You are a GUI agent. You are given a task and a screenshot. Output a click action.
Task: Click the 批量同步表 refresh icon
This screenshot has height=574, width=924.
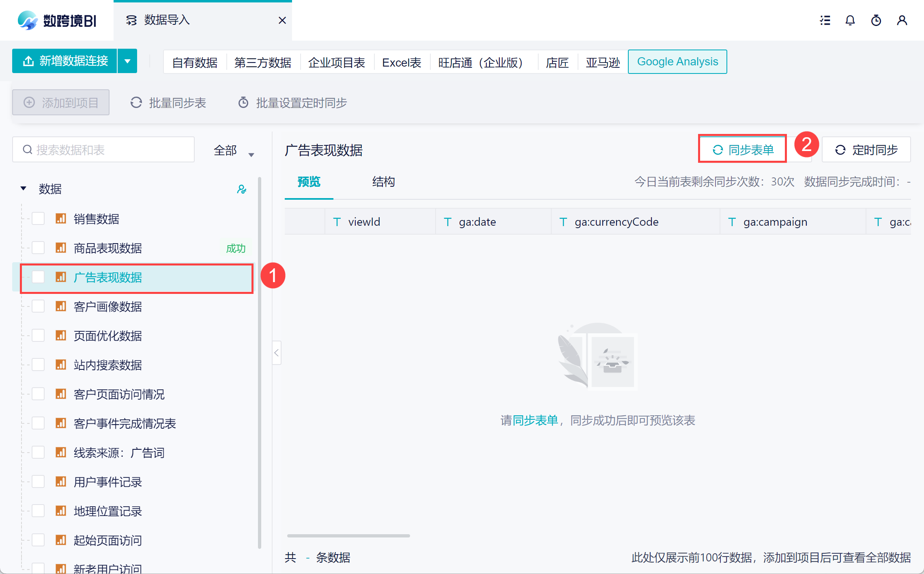point(136,103)
